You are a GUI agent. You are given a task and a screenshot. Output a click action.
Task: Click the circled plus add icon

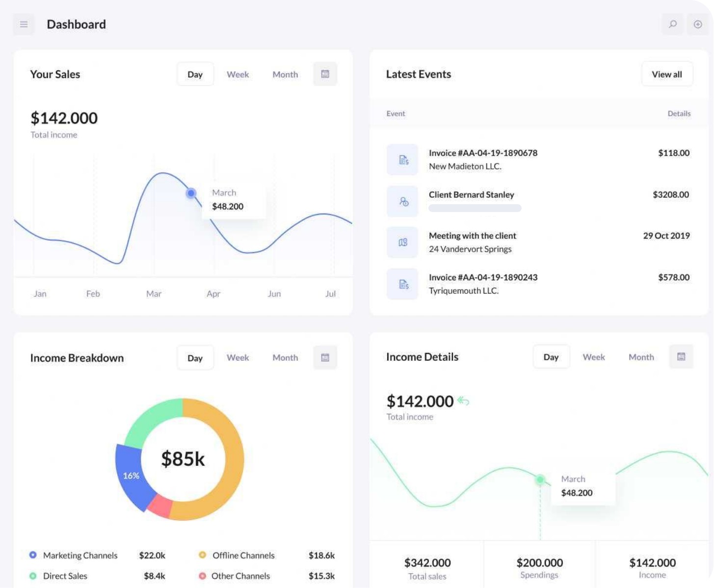[698, 24]
